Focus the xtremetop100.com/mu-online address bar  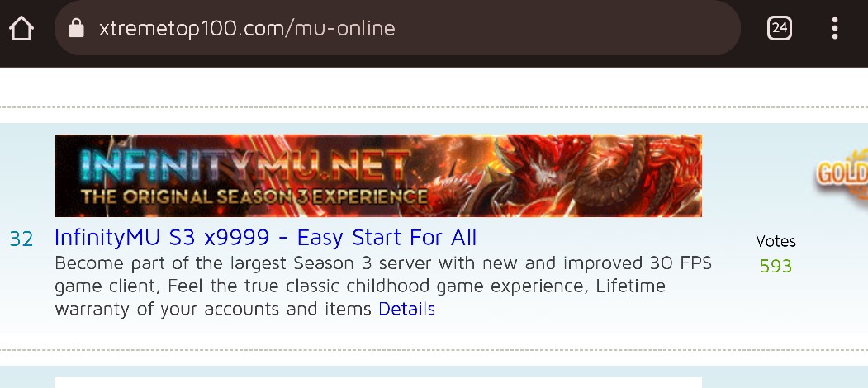pos(397,28)
